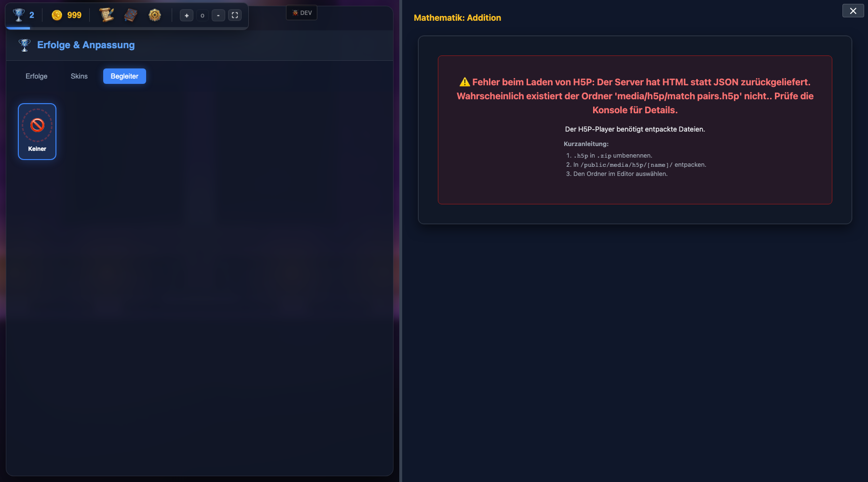Open the golden gear settings icon
The image size is (868, 482).
[x=155, y=15]
